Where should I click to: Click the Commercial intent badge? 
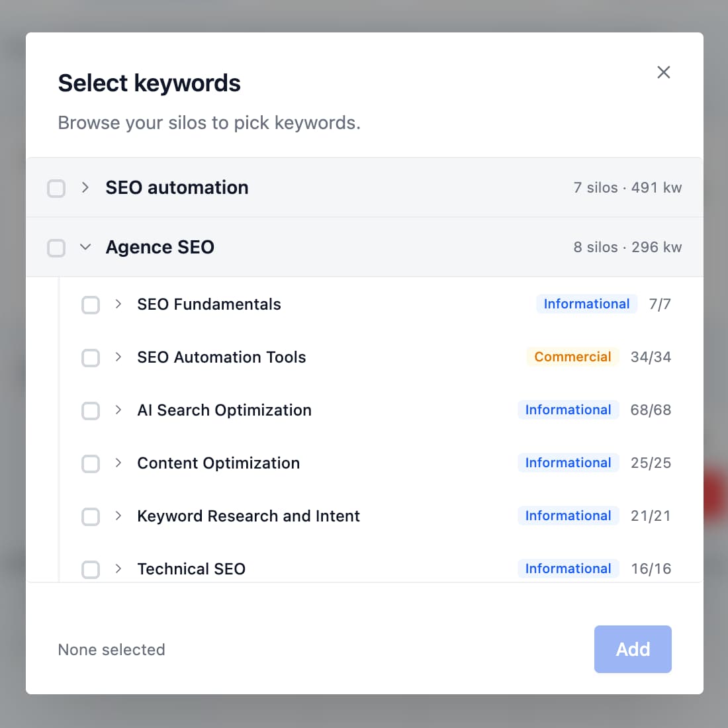pos(572,357)
